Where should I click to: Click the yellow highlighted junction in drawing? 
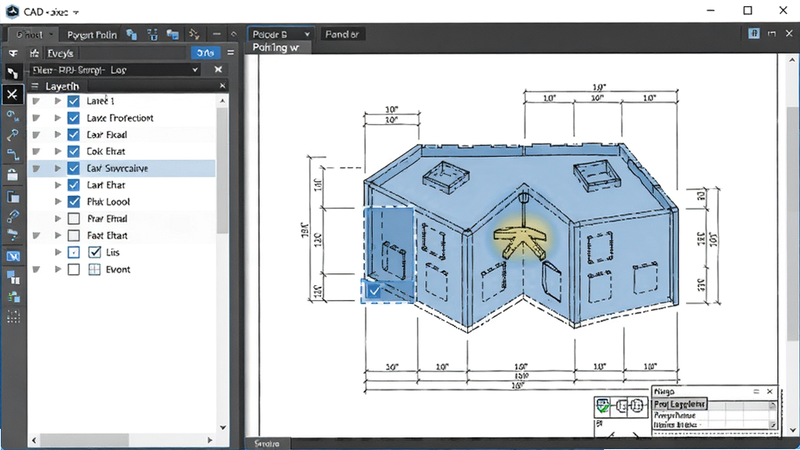(x=522, y=239)
